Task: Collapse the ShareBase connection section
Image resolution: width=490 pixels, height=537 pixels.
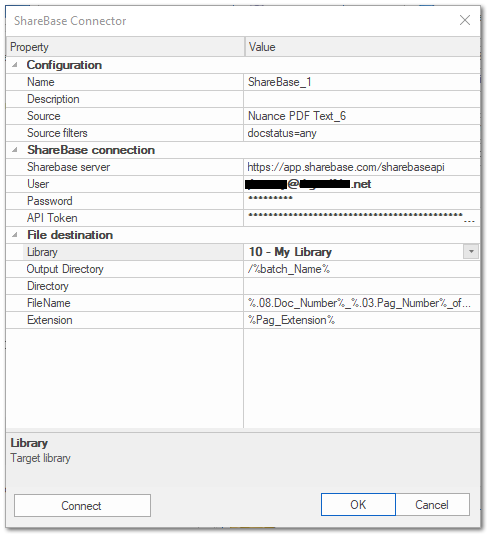Action: tap(14, 150)
